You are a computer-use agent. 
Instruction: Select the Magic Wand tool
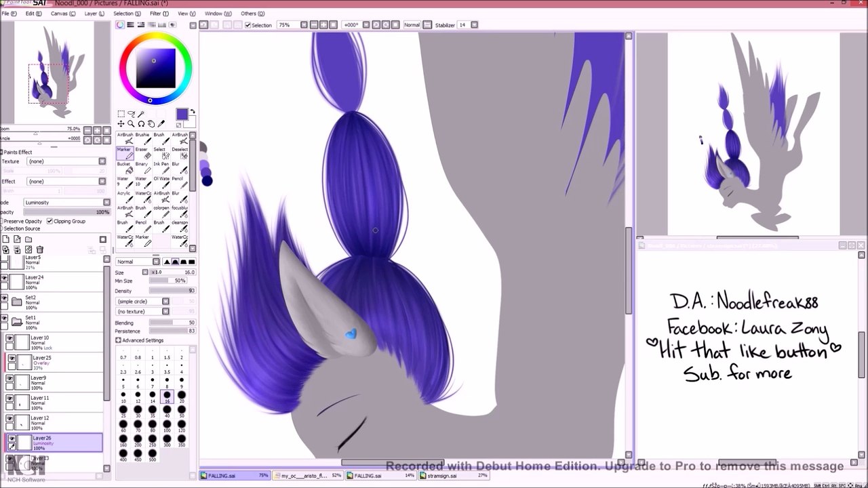(141, 114)
